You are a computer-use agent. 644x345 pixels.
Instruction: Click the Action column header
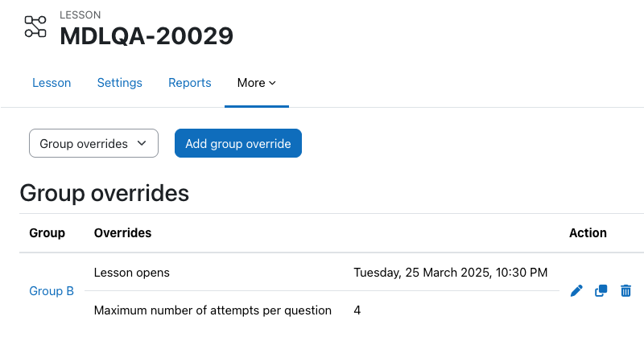tap(588, 232)
